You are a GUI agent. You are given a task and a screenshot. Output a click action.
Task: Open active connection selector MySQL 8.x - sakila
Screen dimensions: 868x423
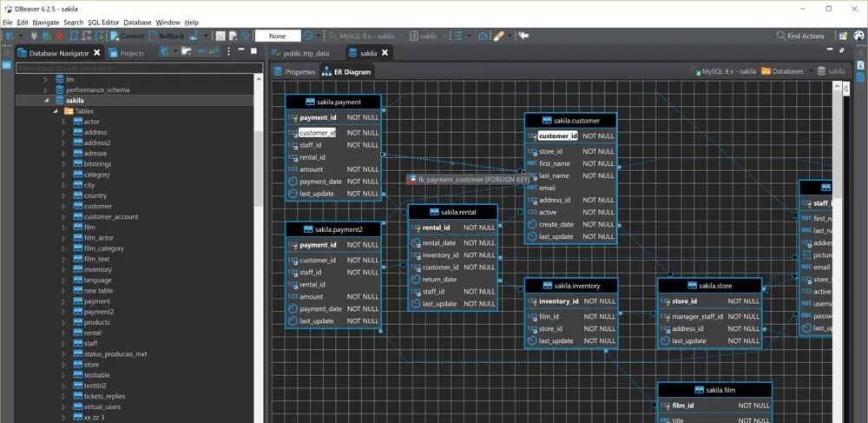365,36
